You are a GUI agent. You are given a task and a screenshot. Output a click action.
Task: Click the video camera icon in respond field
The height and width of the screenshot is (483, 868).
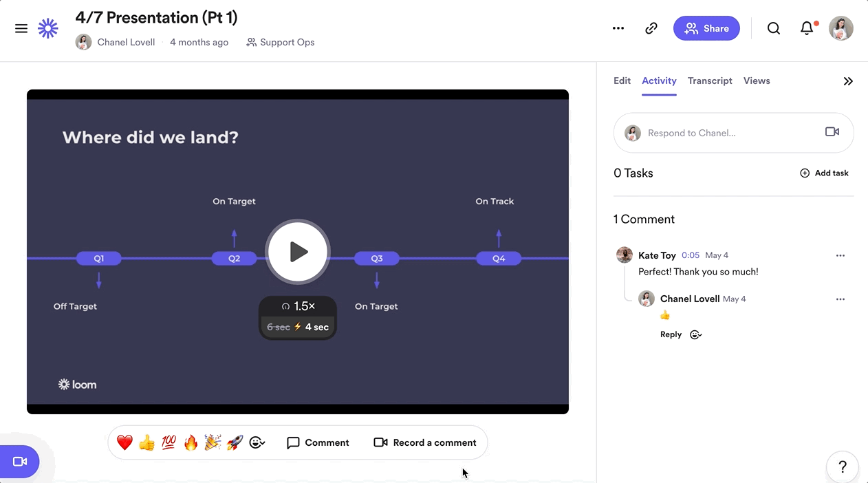(x=832, y=132)
